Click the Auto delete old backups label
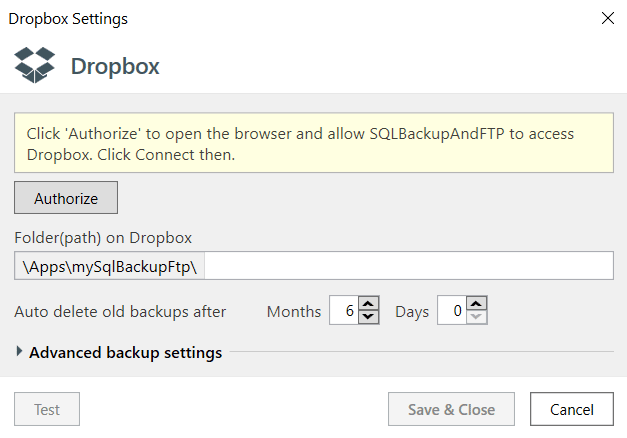 [x=120, y=312]
